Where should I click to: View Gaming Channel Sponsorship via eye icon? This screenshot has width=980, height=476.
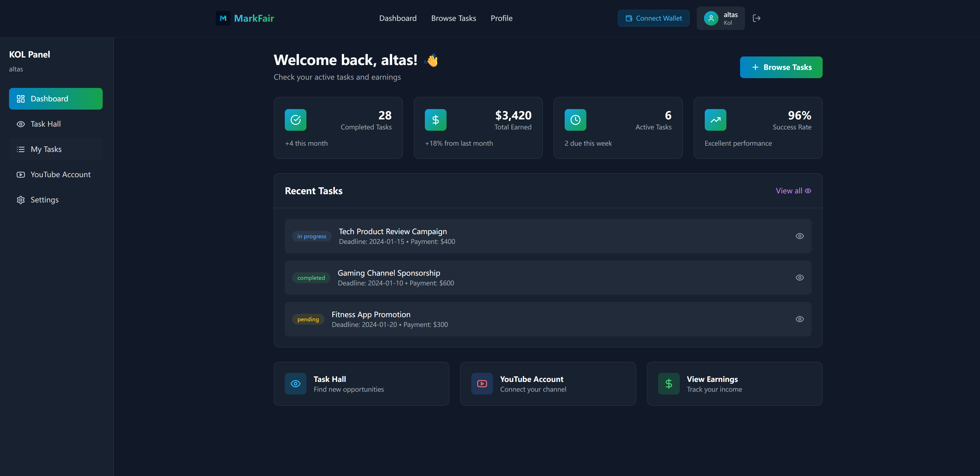(x=799, y=277)
